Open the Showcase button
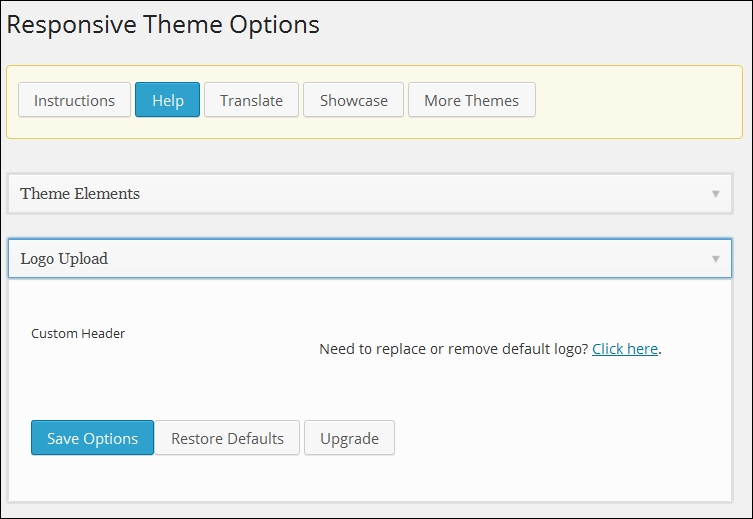The image size is (753, 519). [x=353, y=100]
